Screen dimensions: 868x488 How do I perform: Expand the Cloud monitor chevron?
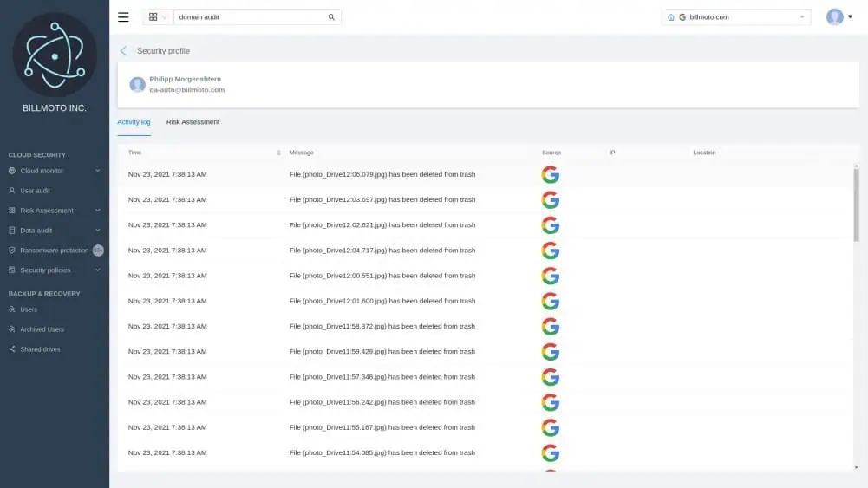(x=97, y=171)
